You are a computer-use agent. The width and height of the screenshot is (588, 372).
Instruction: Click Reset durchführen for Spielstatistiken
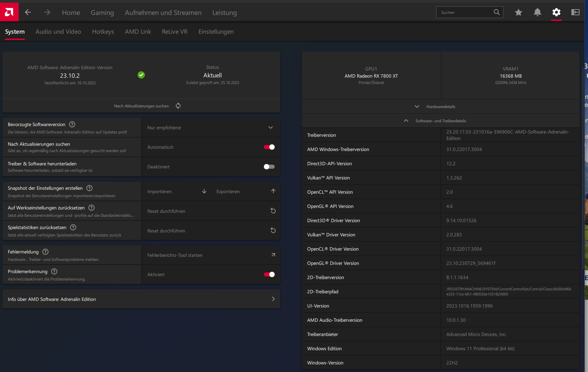tap(211, 231)
